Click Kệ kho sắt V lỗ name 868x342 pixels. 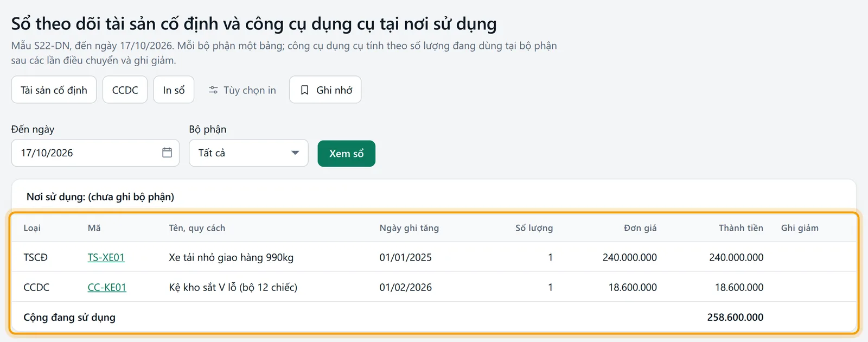click(x=233, y=287)
